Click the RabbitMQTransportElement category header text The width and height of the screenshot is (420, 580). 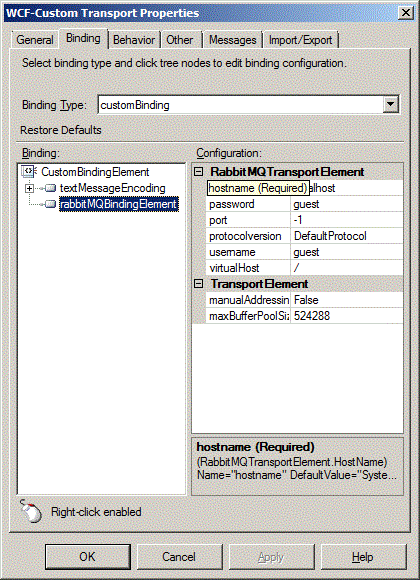coord(287,172)
